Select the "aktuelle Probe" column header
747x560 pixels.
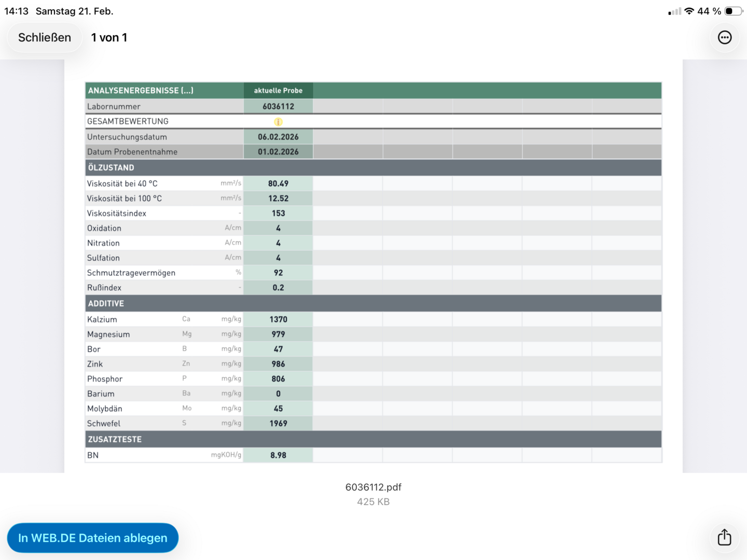[278, 90]
